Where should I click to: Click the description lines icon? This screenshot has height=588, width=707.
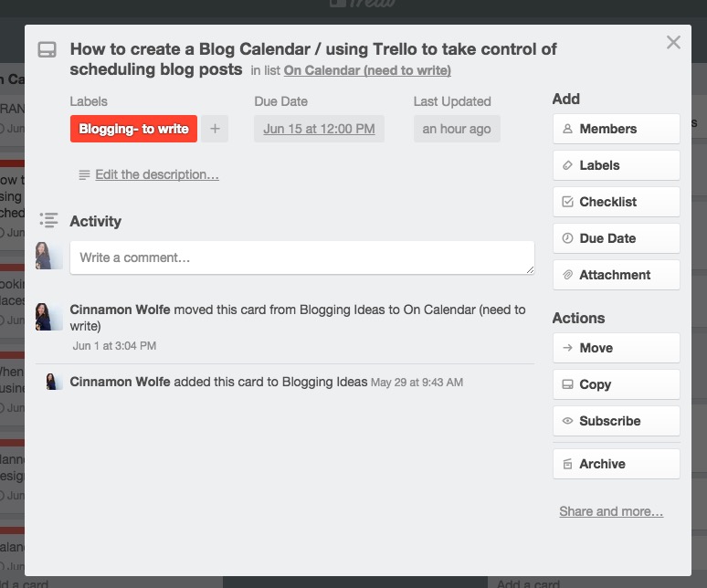[84, 174]
